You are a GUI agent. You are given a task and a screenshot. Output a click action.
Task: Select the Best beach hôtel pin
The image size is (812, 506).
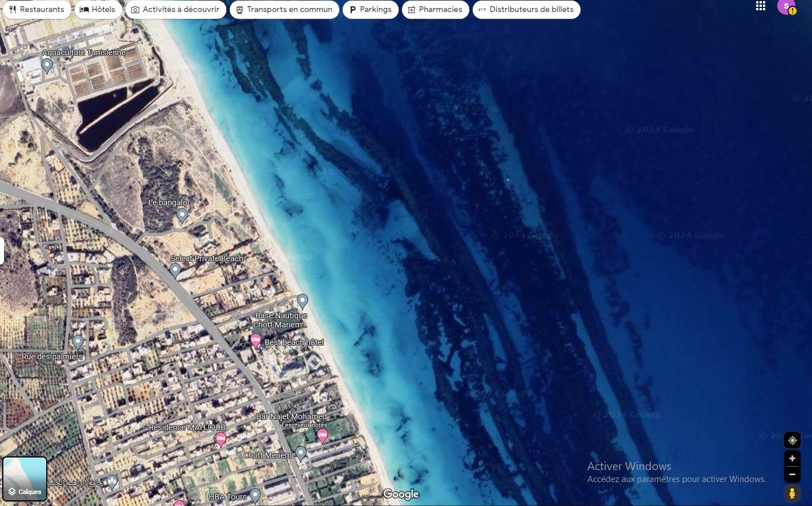click(x=256, y=341)
